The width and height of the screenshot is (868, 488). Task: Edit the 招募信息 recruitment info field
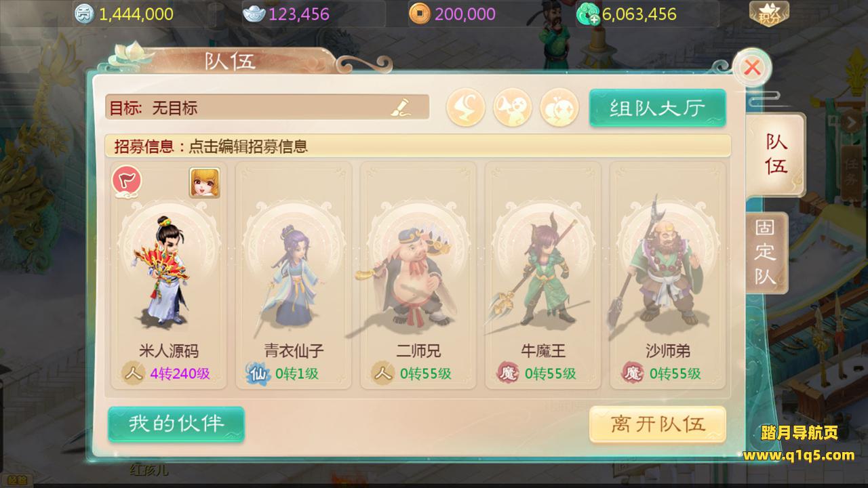pos(418,146)
